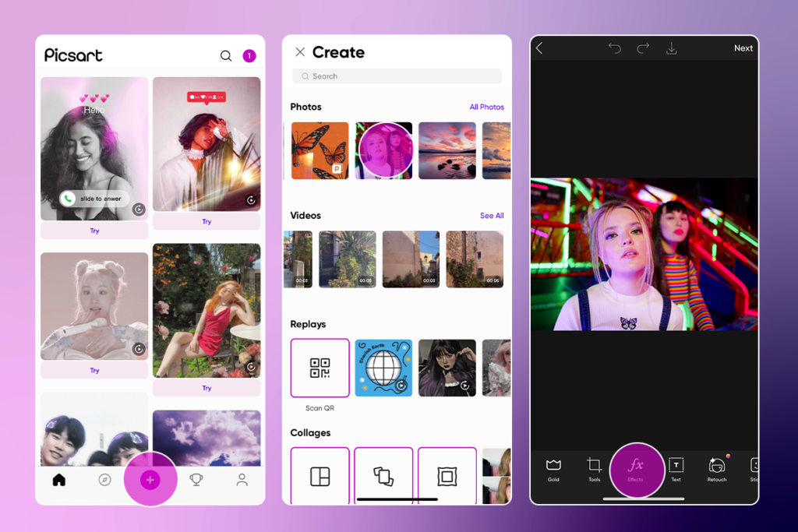Image resolution: width=798 pixels, height=532 pixels.
Task: Tap the download icon in editor top bar
Action: [671, 48]
